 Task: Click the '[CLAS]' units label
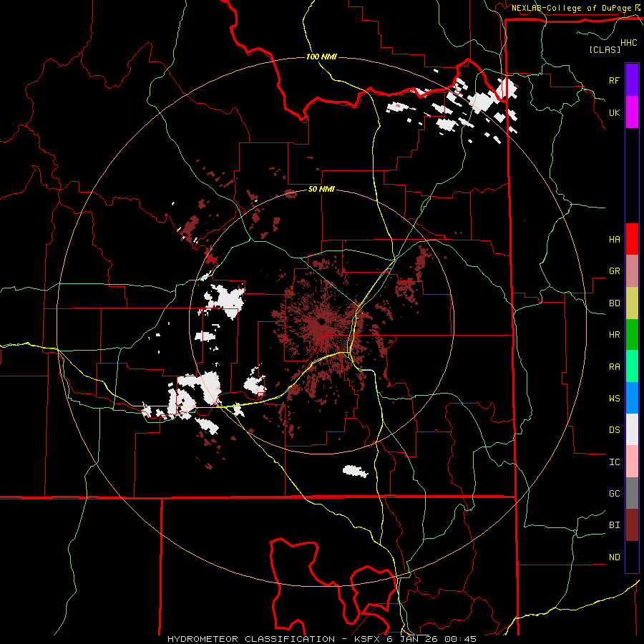[x=605, y=49]
